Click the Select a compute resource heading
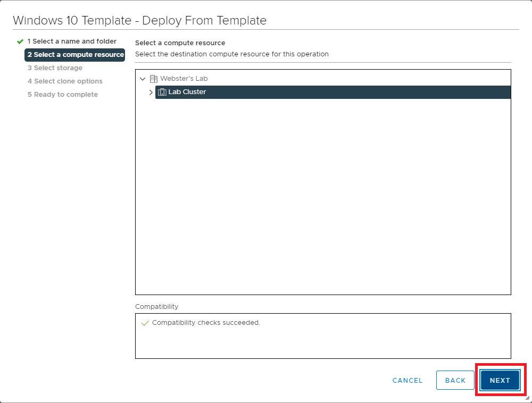Screen dimensions: 532x403 pyautogui.click(x=180, y=43)
